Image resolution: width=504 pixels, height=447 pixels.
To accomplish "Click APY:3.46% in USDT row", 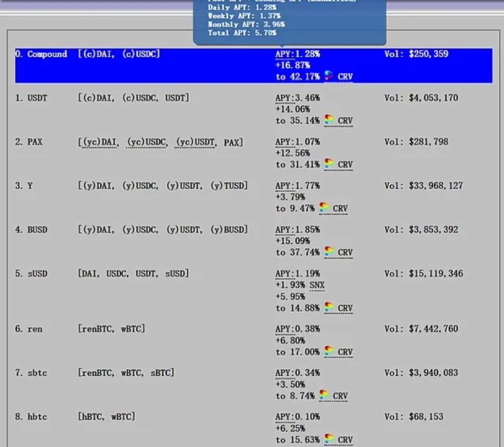I will [298, 98].
